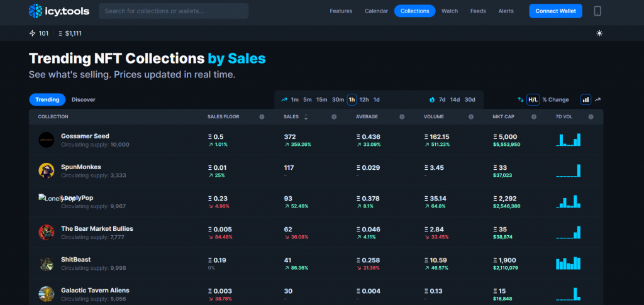Select the 7d timeframe

click(442, 100)
